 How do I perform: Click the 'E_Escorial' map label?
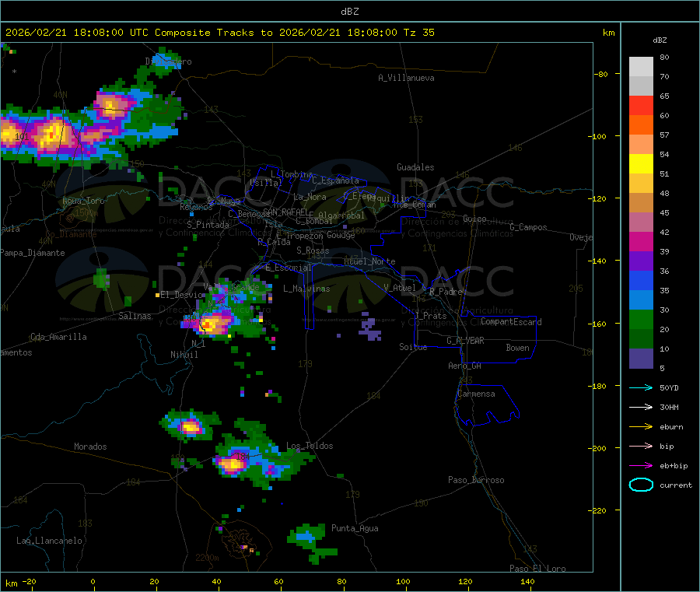pos(289,268)
